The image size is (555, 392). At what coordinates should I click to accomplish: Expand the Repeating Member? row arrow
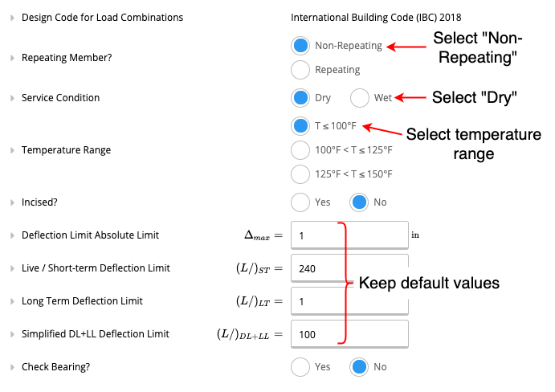12,58
